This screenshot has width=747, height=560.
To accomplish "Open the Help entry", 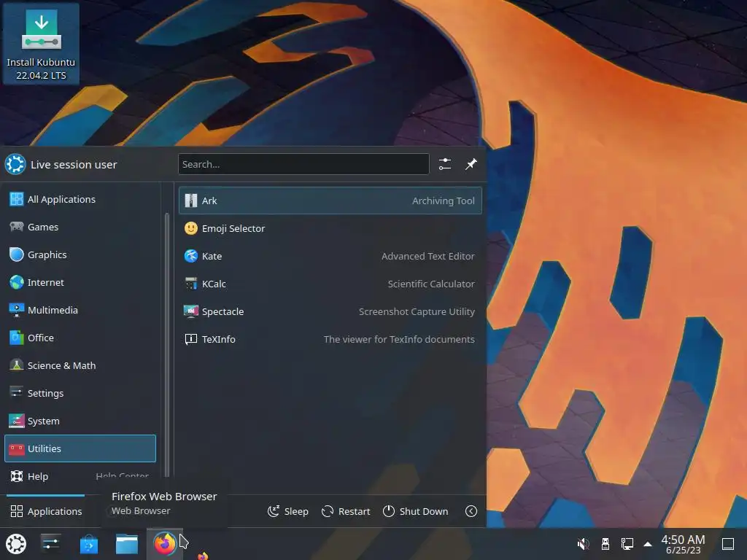I will (x=80, y=475).
